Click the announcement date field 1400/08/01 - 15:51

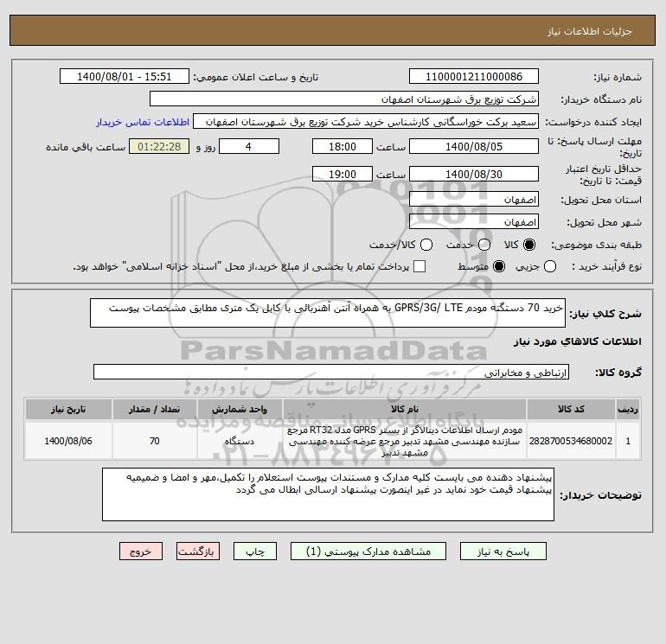[x=125, y=76]
